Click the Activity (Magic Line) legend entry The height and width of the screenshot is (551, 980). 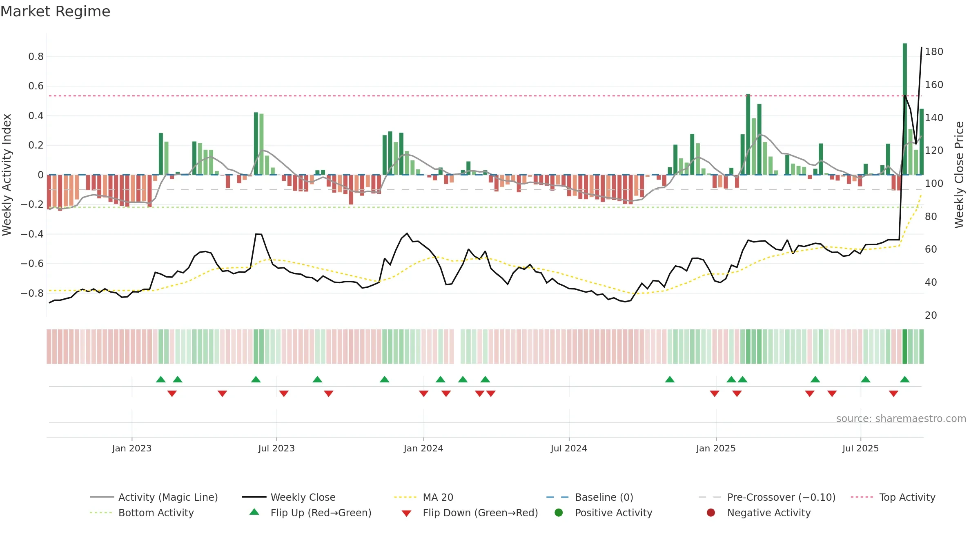pos(154,497)
